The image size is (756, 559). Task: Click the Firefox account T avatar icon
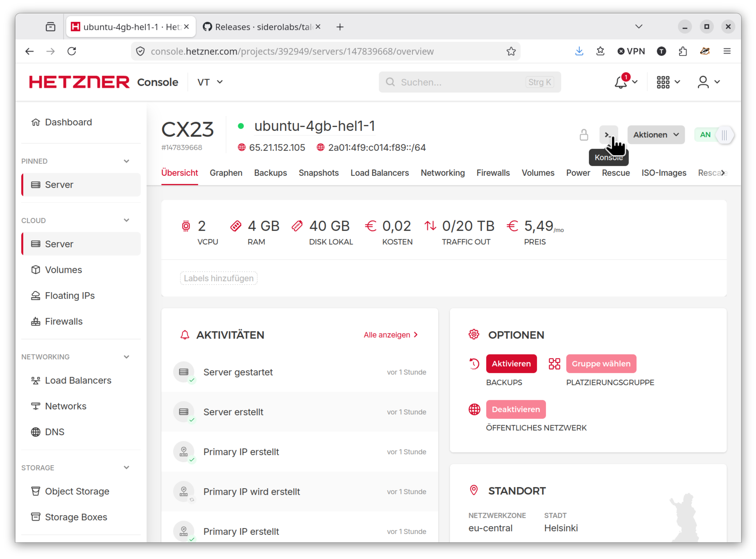click(x=661, y=51)
